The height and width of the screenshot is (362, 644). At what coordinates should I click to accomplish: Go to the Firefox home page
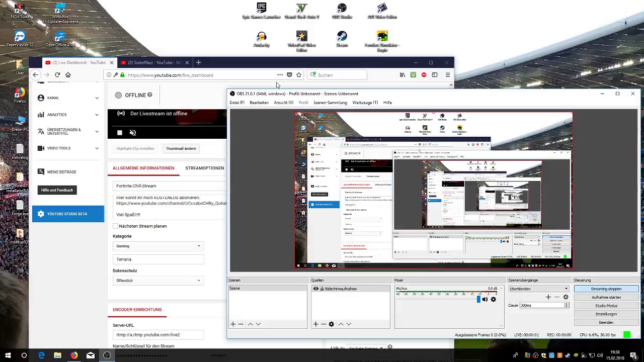tap(68, 75)
